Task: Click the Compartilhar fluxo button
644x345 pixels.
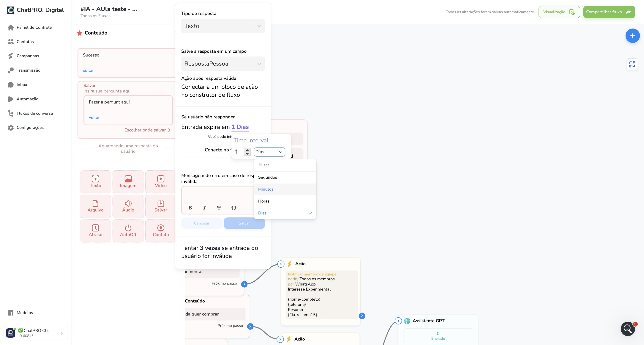Action: pyautogui.click(x=609, y=12)
